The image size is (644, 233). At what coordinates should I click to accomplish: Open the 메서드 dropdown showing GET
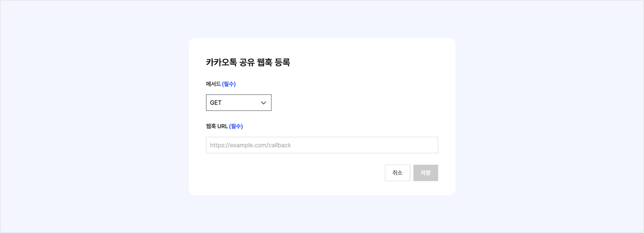(238, 103)
